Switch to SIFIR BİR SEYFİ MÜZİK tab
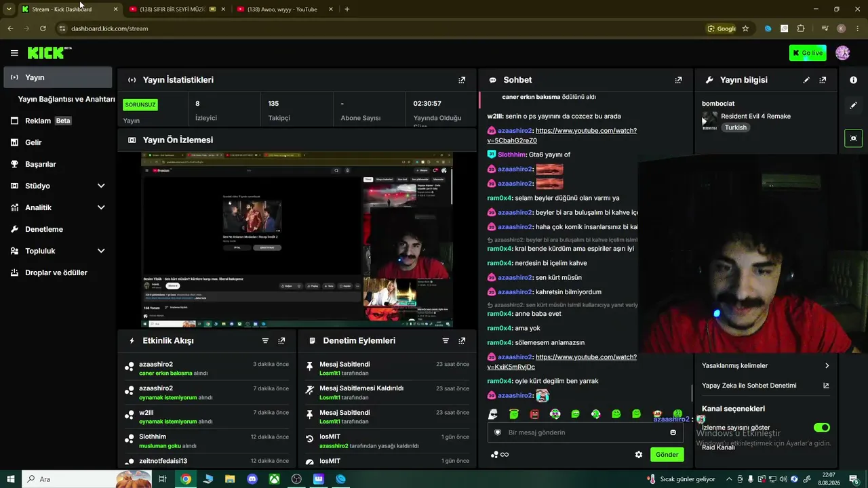This screenshot has height=488, width=868. pyautogui.click(x=177, y=9)
